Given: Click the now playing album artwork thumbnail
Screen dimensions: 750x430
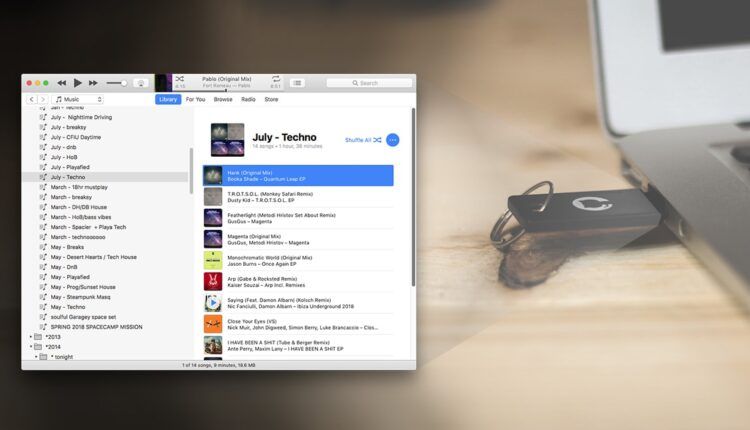Looking at the screenshot, I should coord(163,83).
